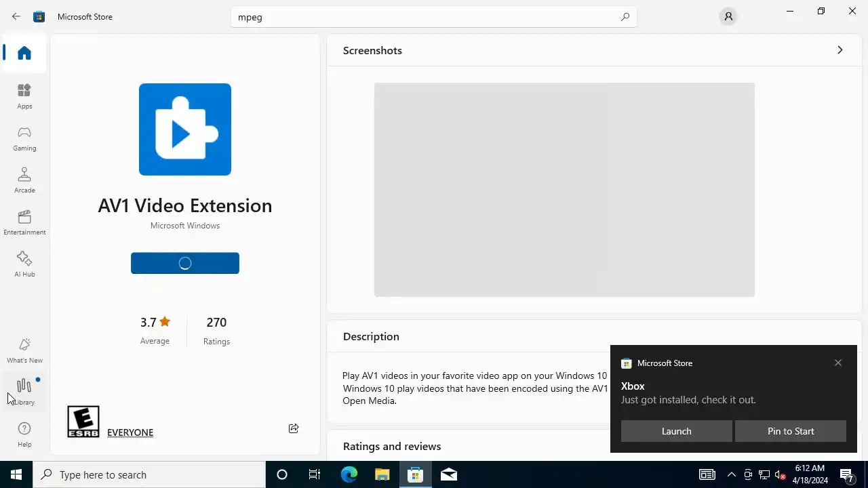
Task: Open Task View on the taskbar
Action: (x=315, y=474)
